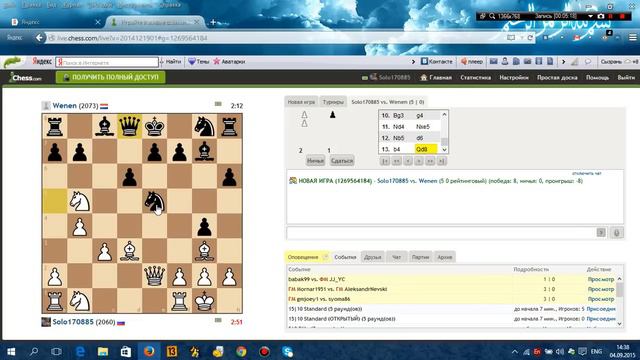This screenshot has width=640, height=360.
Task: Open Firefox from the taskbar
Action: coord(149,351)
